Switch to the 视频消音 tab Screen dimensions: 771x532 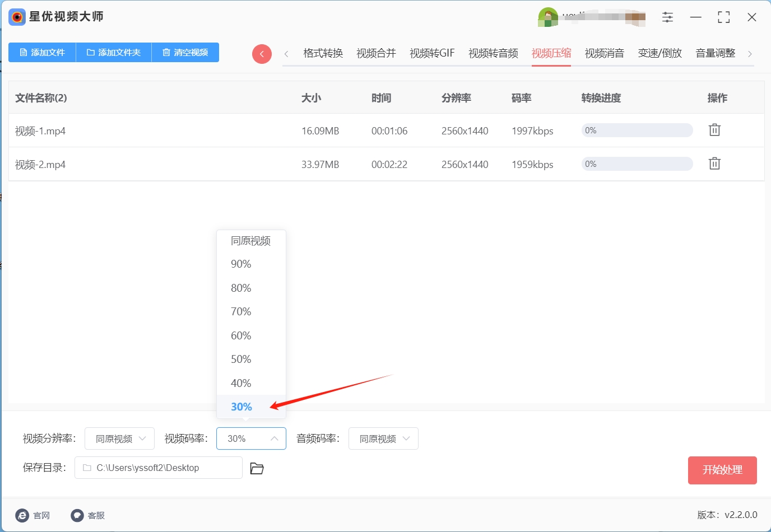pyautogui.click(x=605, y=53)
